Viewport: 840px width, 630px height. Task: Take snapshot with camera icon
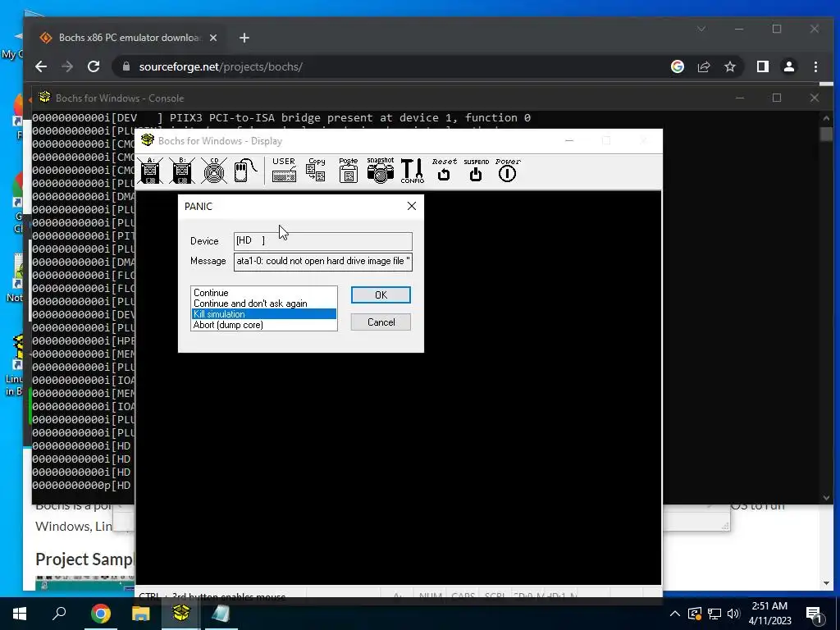[381, 171]
